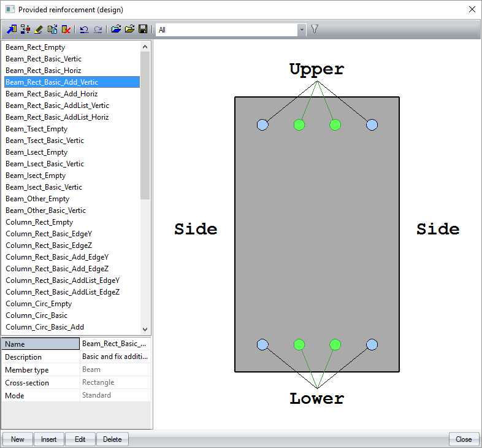The width and height of the screenshot is (482, 448).
Task: Click the Edit pencil toolbar icon
Action: (x=39, y=29)
